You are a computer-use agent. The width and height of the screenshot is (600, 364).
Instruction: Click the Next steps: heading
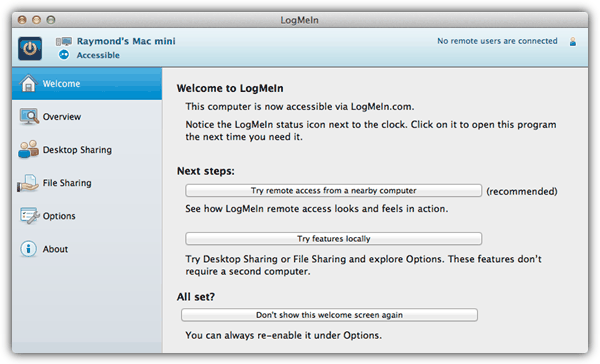205,171
